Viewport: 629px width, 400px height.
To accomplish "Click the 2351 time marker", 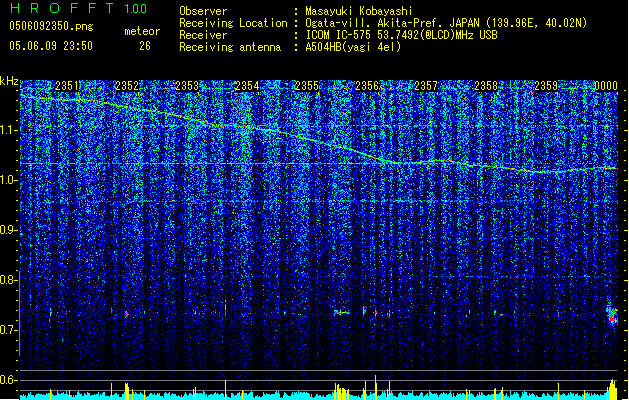I will (67, 86).
